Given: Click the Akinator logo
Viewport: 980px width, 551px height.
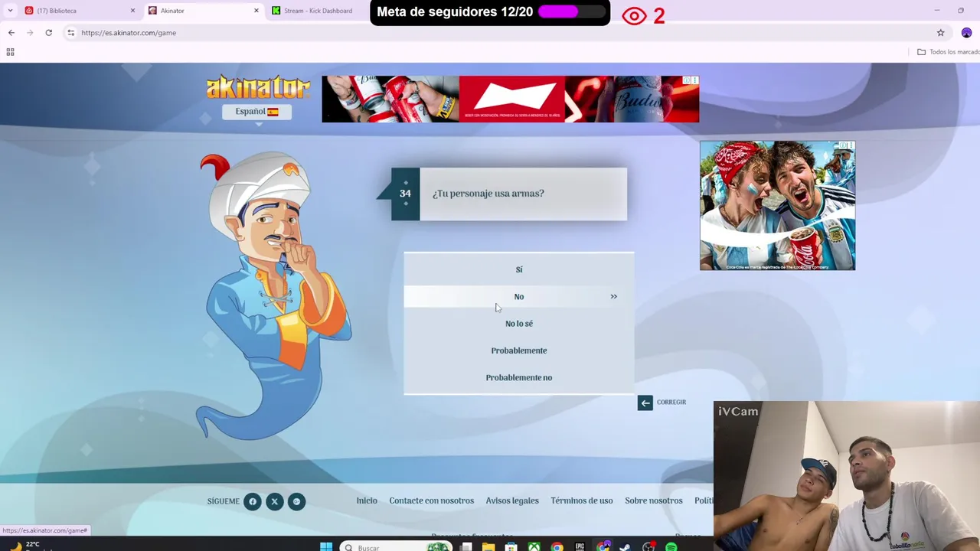Looking at the screenshot, I should click(x=258, y=87).
